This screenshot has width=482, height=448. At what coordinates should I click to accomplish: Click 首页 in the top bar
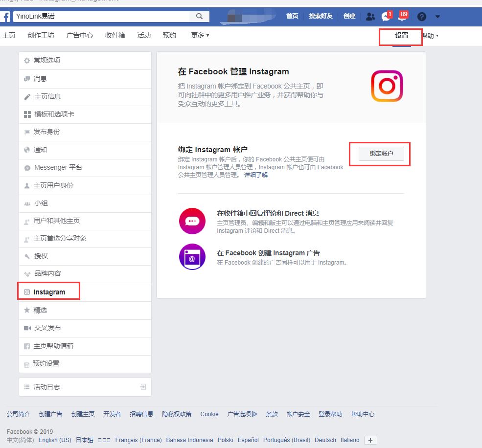point(292,16)
